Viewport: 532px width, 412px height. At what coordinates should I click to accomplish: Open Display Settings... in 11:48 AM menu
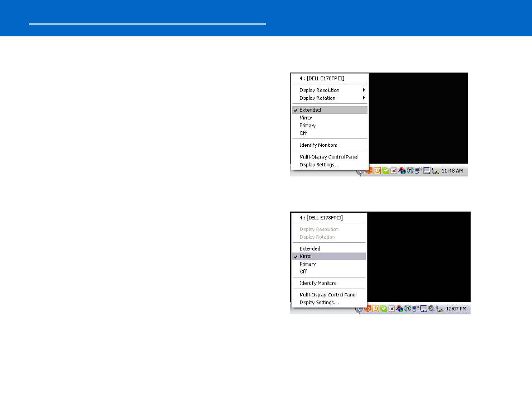coord(330,165)
